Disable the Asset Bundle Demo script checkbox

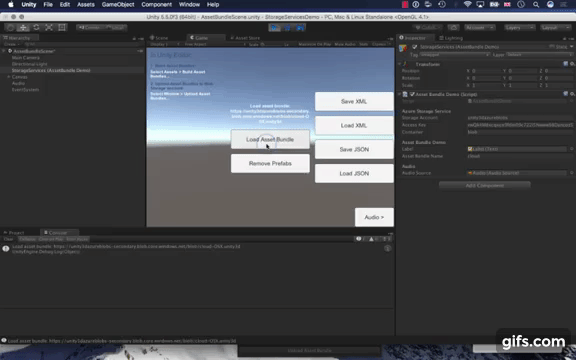coord(412,94)
